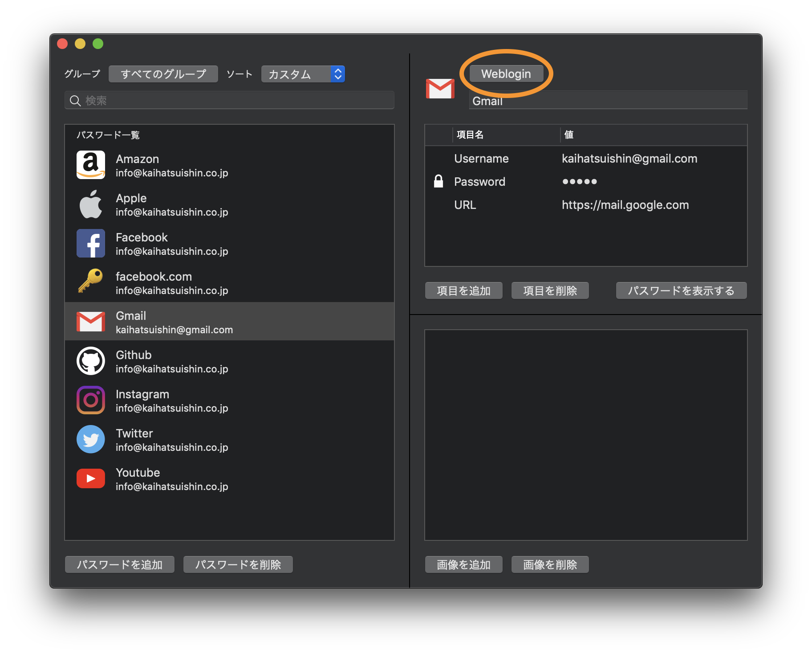Click パスワードを削除 to delete the password
This screenshot has width=812, height=654.
click(238, 564)
